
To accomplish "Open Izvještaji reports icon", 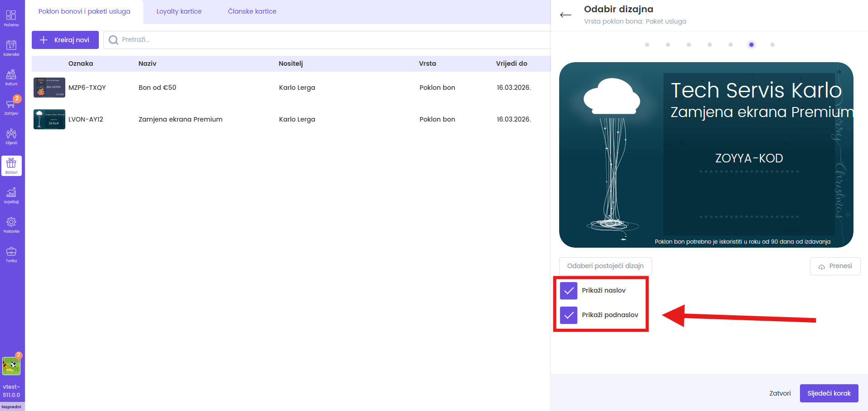I will click(x=11, y=195).
